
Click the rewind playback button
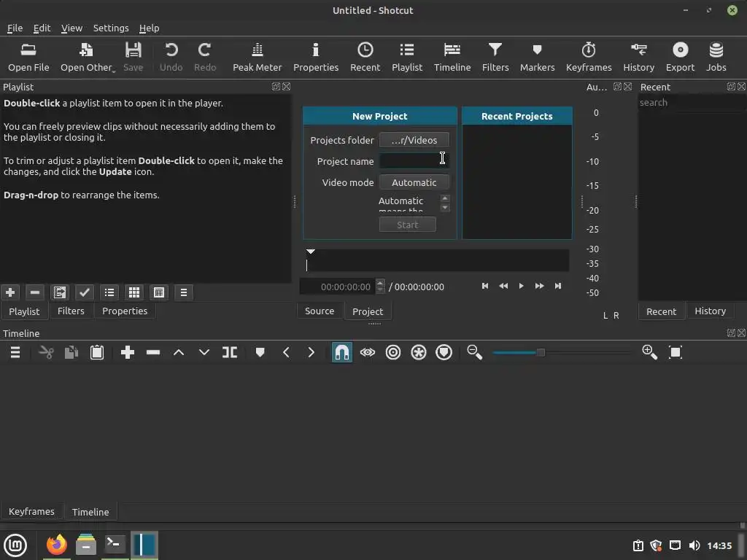click(x=503, y=286)
